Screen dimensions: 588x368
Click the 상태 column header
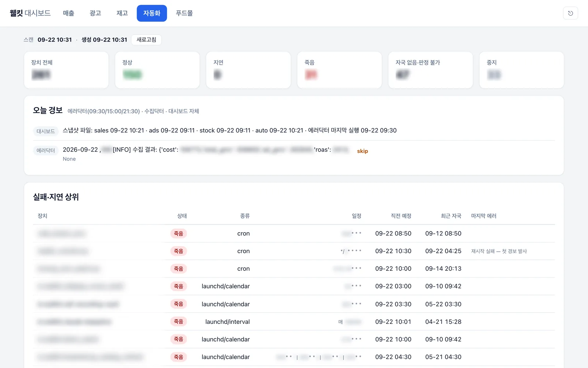click(x=182, y=216)
